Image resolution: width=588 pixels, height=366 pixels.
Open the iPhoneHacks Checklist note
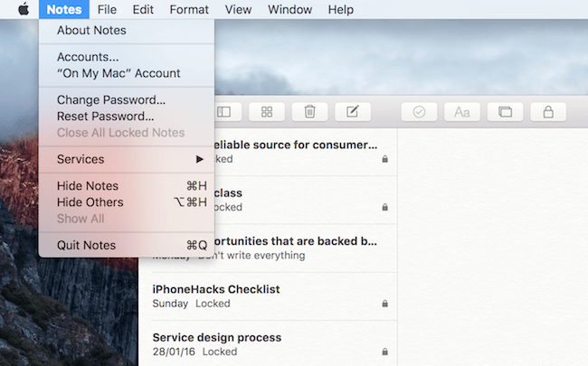(268, 296)
